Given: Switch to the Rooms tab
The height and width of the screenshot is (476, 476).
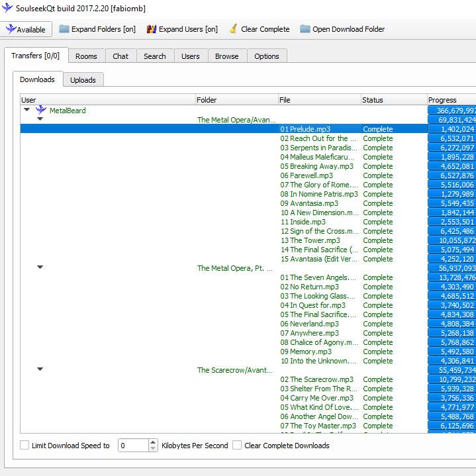Looking at the screenshot, I should pos(87,56).
